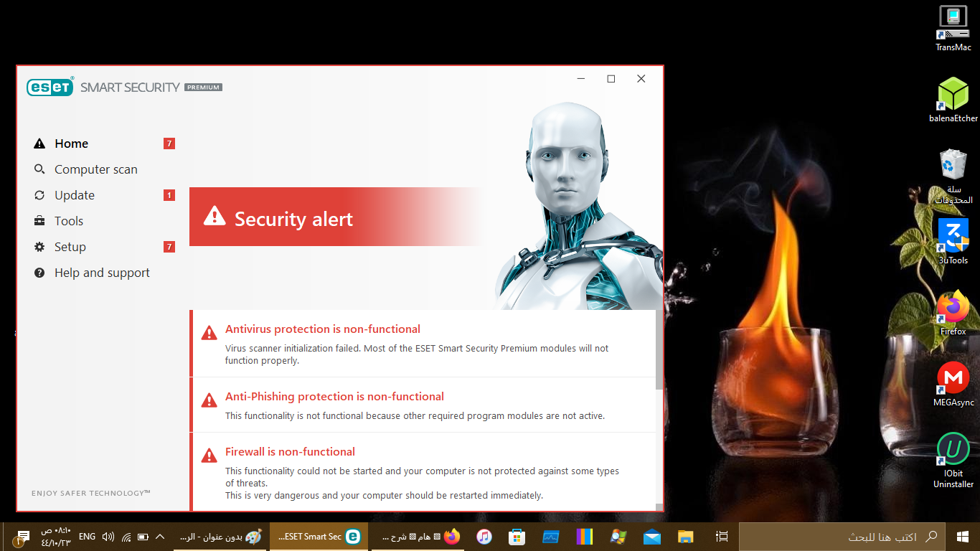Open File Explorer from the taskbar

pos(686,537)
